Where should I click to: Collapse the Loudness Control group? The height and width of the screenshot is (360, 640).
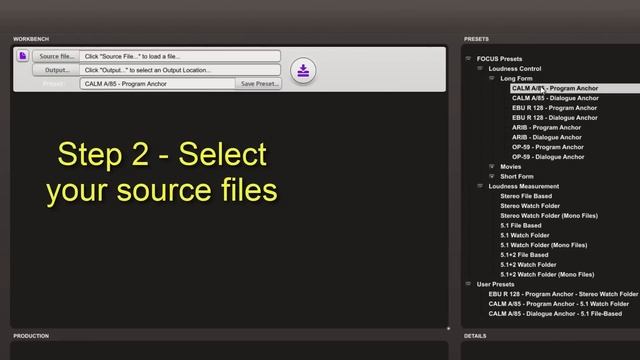(x=480, y=68)
